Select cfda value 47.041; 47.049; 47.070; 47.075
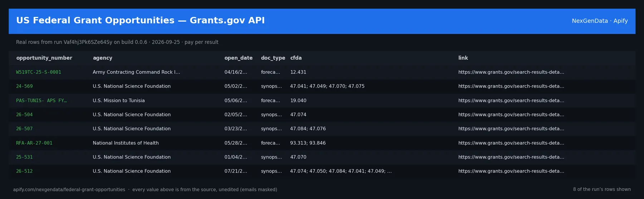The image size is (644, 199). click(x=327, y=86)
